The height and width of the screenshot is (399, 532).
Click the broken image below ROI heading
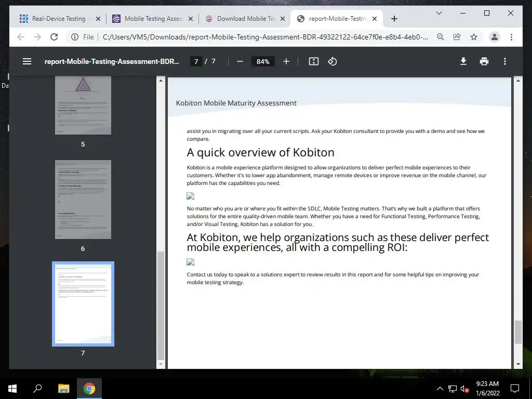coord(190,262)
